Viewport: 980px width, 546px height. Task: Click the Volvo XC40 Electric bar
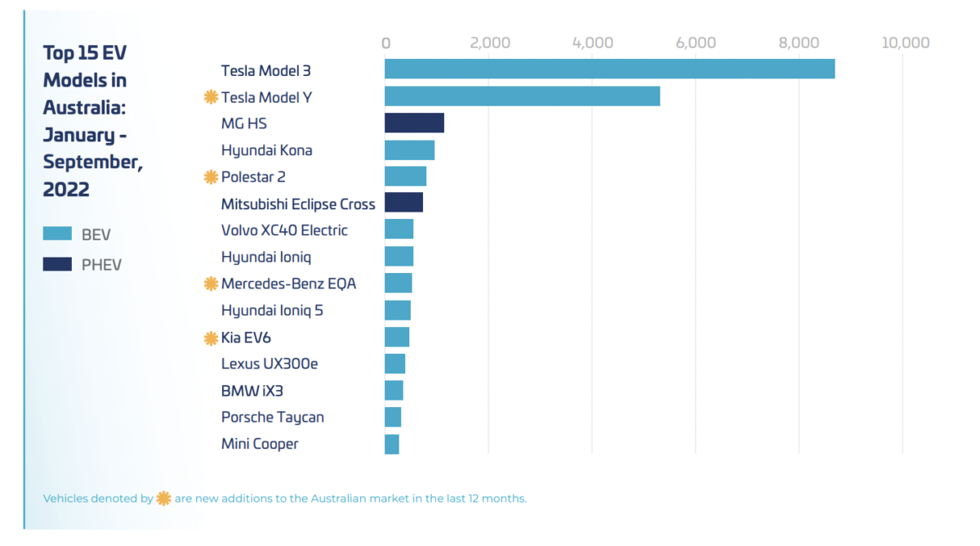(x=399, y=230)
